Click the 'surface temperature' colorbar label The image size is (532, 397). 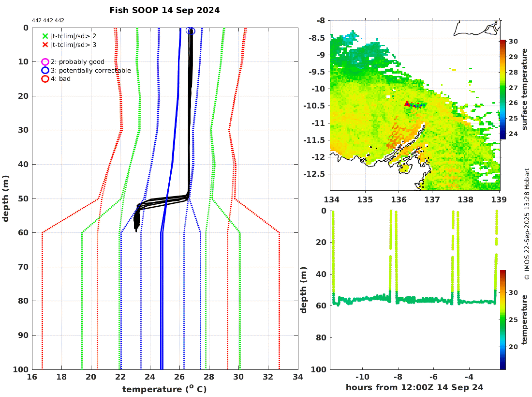tap(525, 89)
